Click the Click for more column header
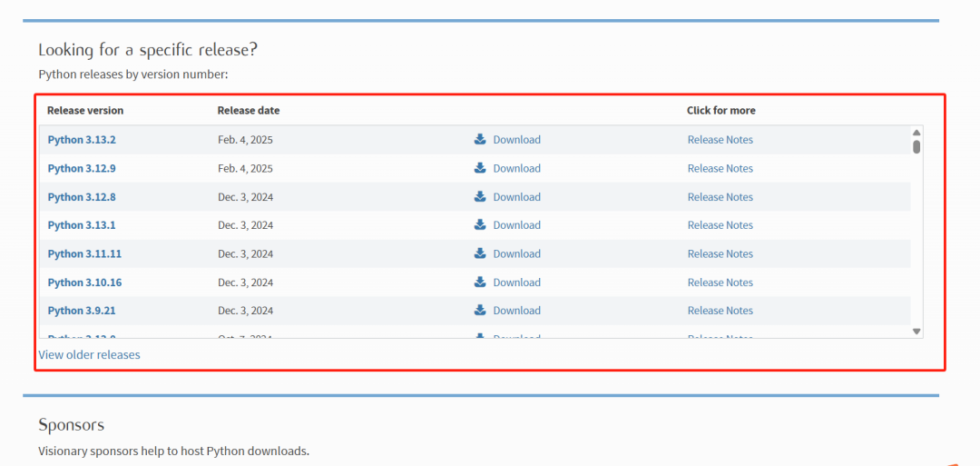Screen dimensions: 980x466 pyautogui.click(x=721, y=111)
